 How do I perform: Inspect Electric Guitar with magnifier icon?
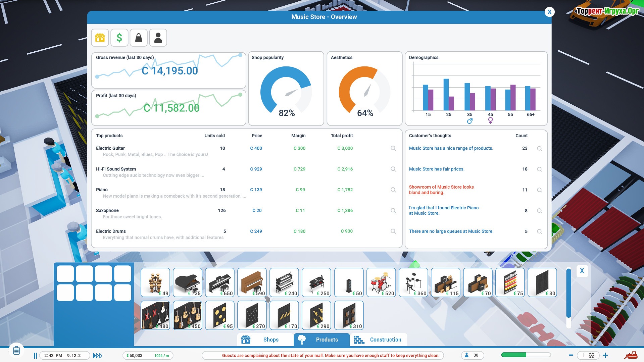pos(393,148)
